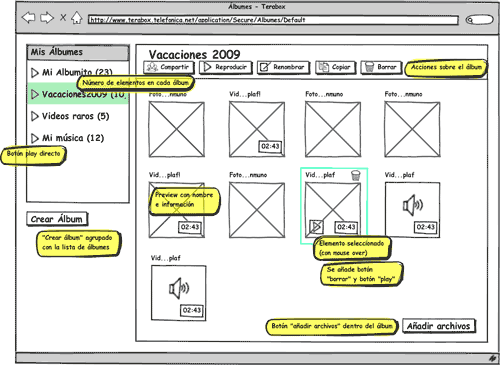Open the last top-row Foto...nmuno thumbnail

(412, 129)
